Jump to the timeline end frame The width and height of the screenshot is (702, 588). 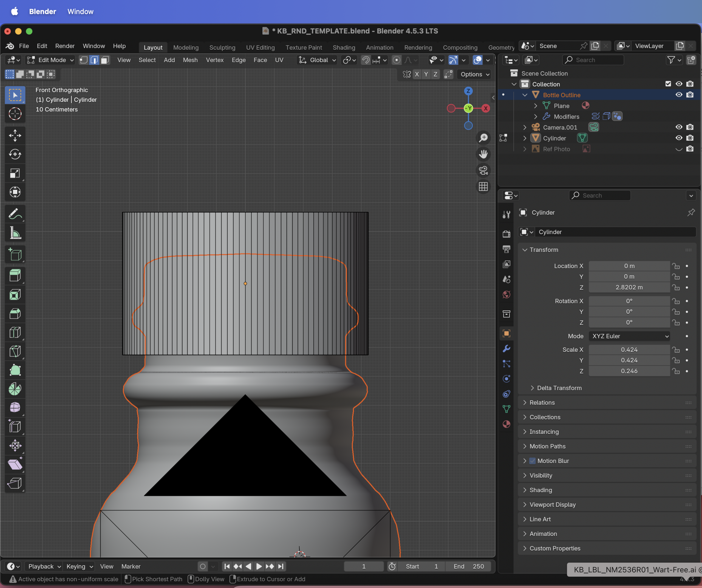coord(281,566)
